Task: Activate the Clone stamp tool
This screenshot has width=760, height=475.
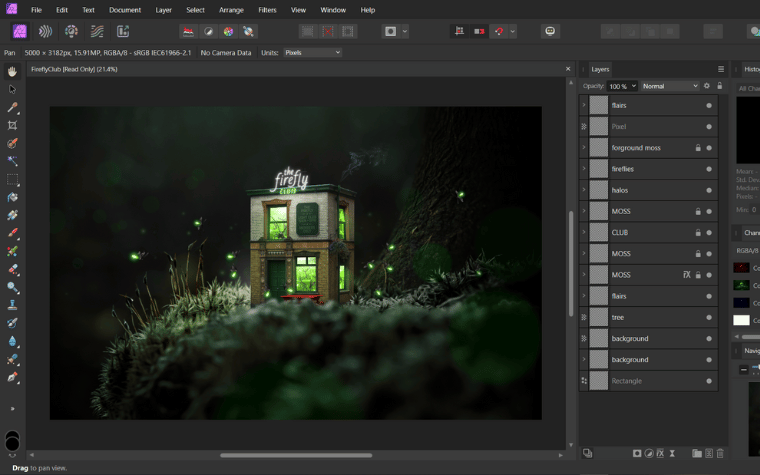Action: tap(12, 305)
